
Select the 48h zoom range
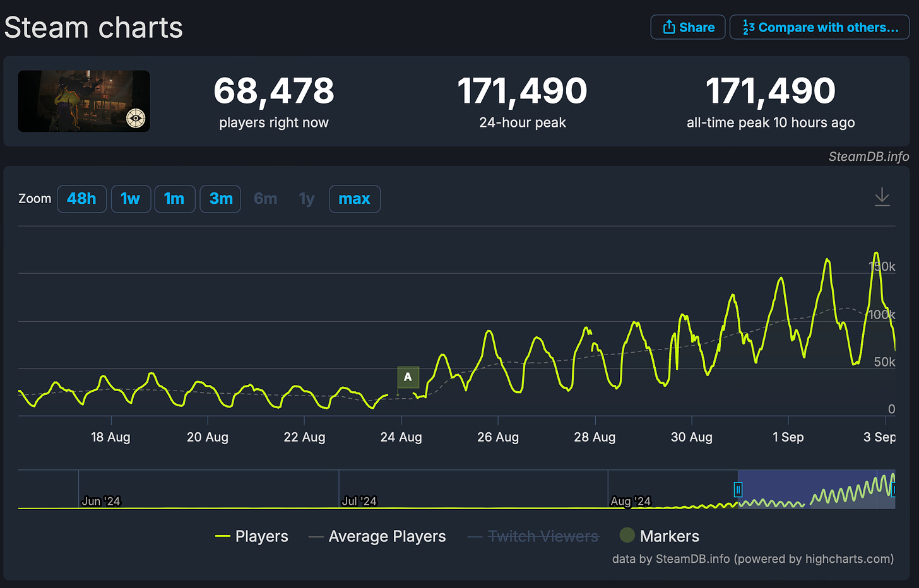81,199
